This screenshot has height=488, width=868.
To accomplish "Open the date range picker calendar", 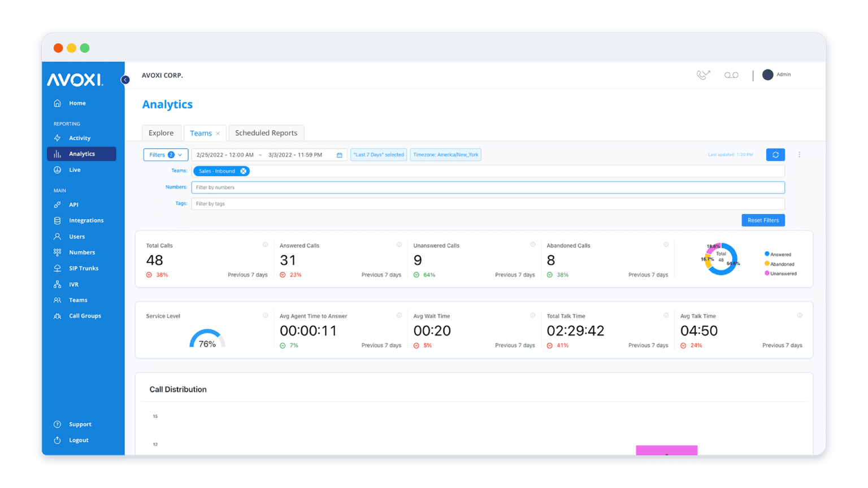I will (x=338, y=154).
